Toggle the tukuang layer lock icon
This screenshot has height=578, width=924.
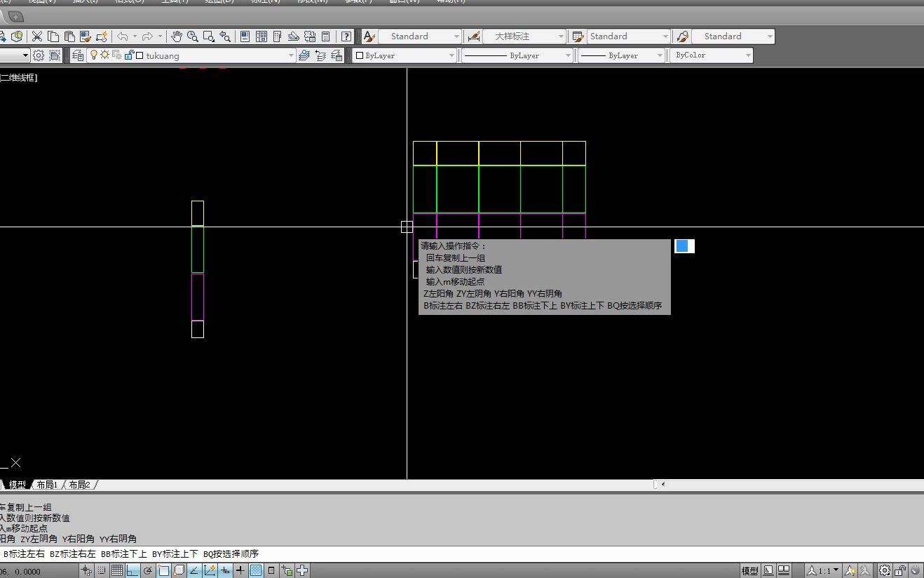pyautogui.click(x=129, y=55)
